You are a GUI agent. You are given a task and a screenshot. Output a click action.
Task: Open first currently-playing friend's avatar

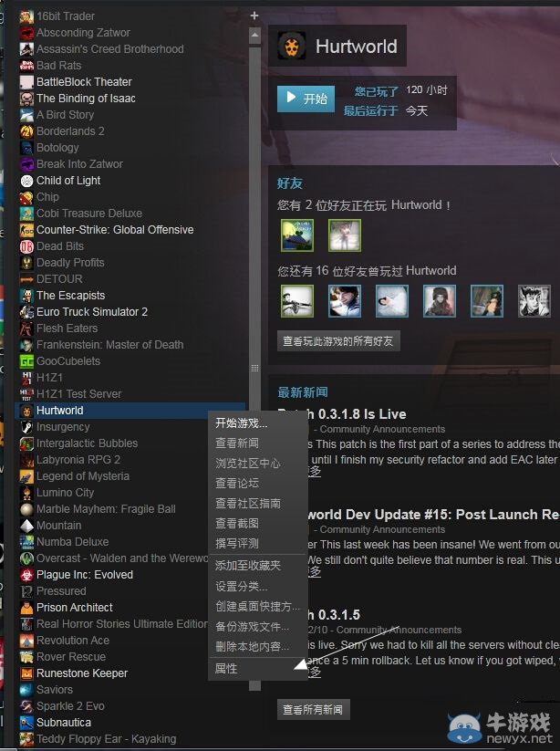click(297, 235)
